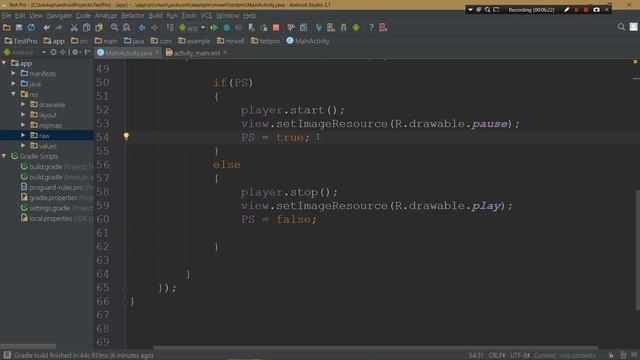
Task: Run the app with green play icon
Action: point(214,27)
